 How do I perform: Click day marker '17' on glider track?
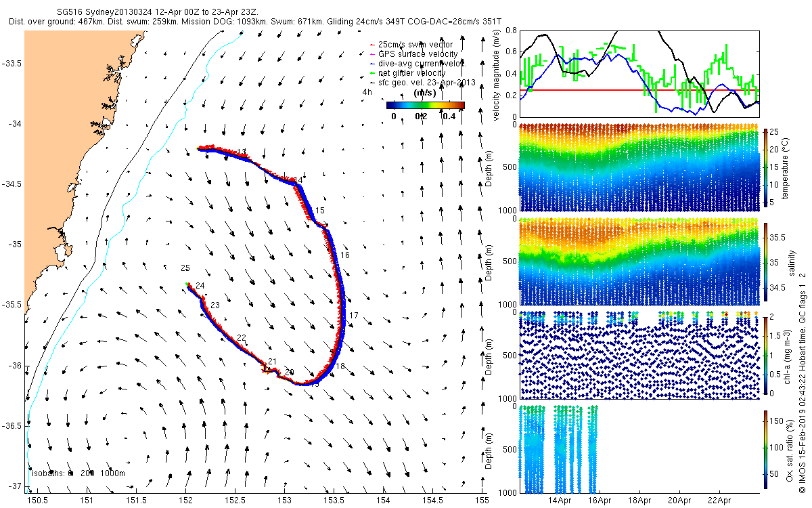[354, 316]
